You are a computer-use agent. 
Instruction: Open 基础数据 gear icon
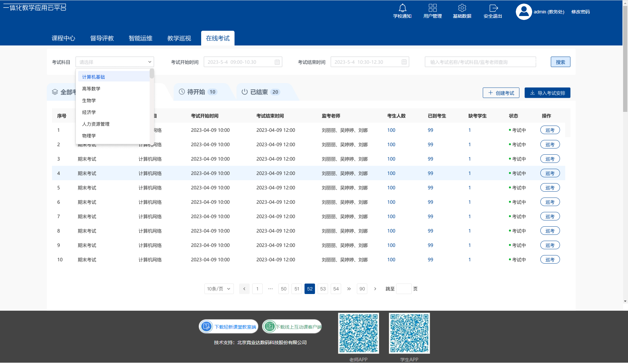tap(462, 8)
